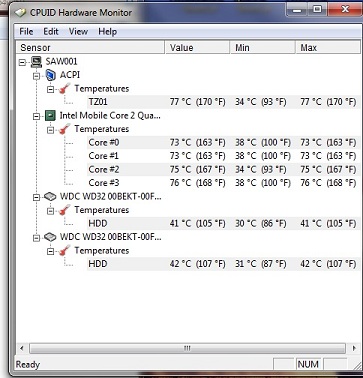Maximize the Hardware Monitor window
The image size is (363, 378).
pos(317,10)
